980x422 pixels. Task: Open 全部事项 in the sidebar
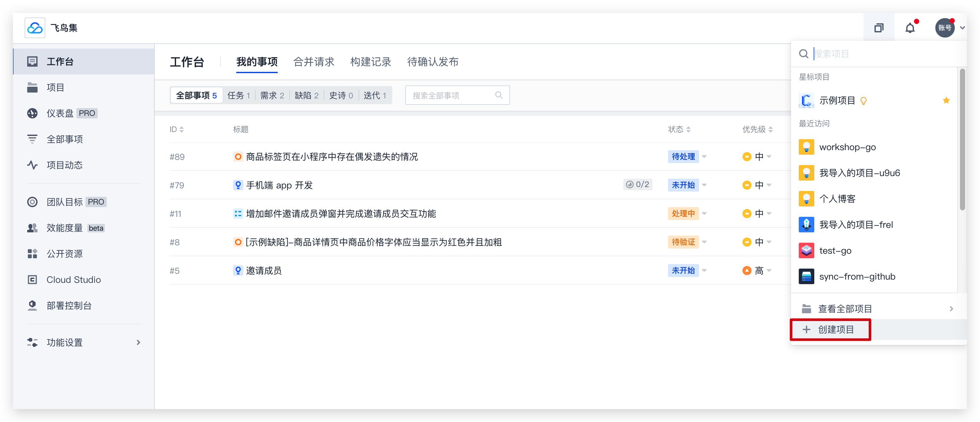coord(84,139)
